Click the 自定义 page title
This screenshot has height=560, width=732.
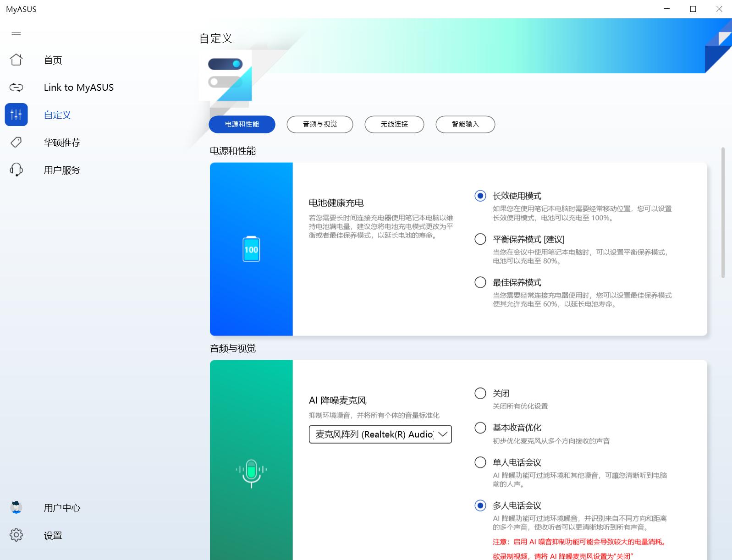pyautogui.click(x=216, y=38)
